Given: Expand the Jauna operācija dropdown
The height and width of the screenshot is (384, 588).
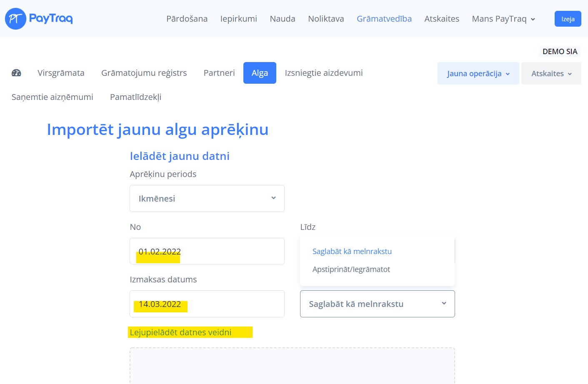Looking at the screenshot, I should (x=478, y=73).
